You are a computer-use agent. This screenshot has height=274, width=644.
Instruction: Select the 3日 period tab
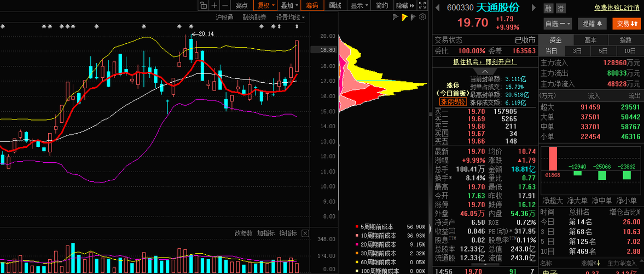click(577, 51)
